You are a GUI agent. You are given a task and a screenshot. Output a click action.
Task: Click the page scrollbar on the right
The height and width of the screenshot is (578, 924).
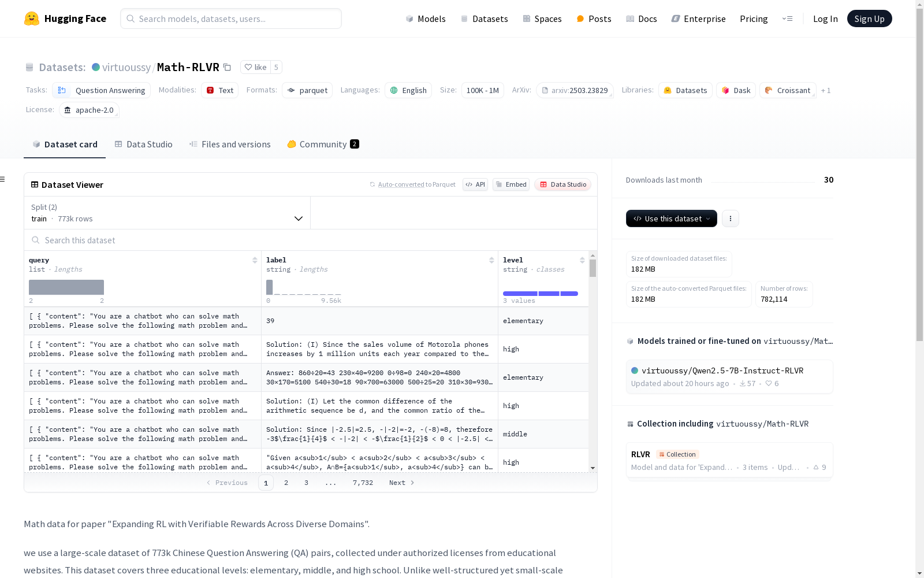click(919, 173)
